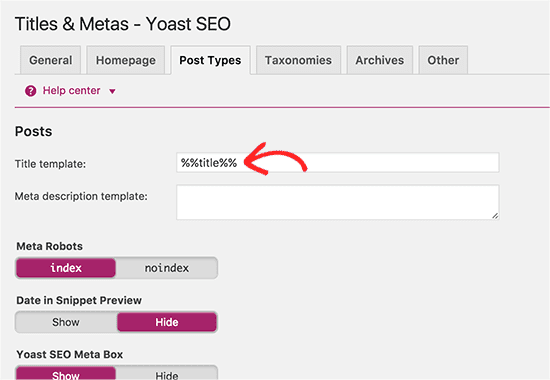Click the Title template input field
The image size is (550, 380).
pos(337,162)
